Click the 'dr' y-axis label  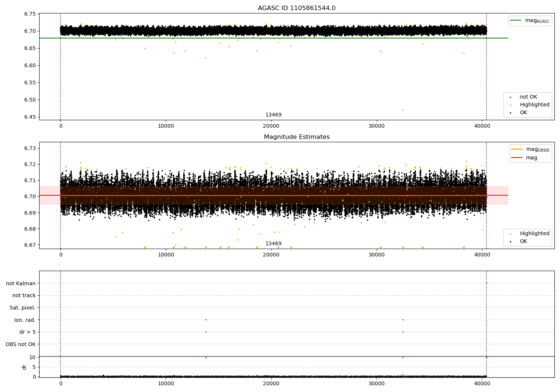tap(24, 367)
